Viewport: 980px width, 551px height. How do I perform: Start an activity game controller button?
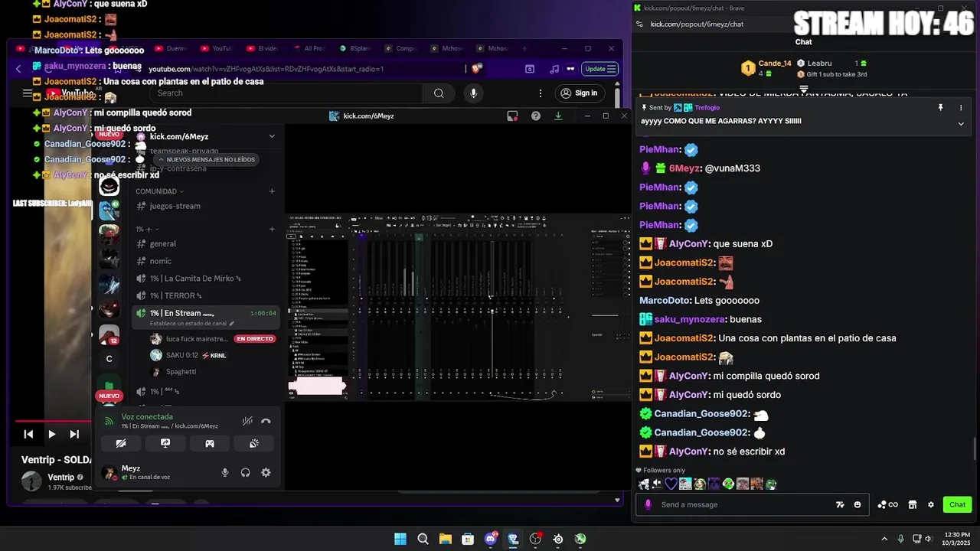[210, 443]
